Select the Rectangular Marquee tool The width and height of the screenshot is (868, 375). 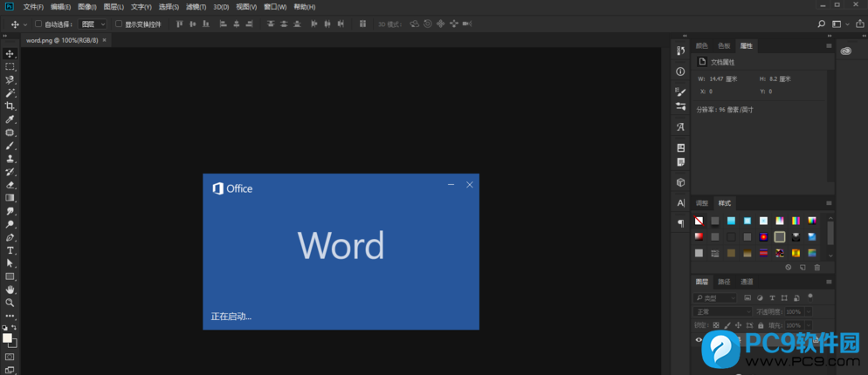tap(10, 67)
